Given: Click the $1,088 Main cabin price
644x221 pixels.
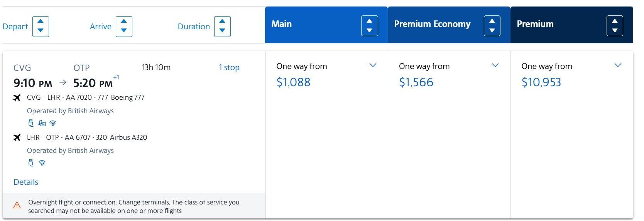Looking at the screenshot, I should point(293,82).
